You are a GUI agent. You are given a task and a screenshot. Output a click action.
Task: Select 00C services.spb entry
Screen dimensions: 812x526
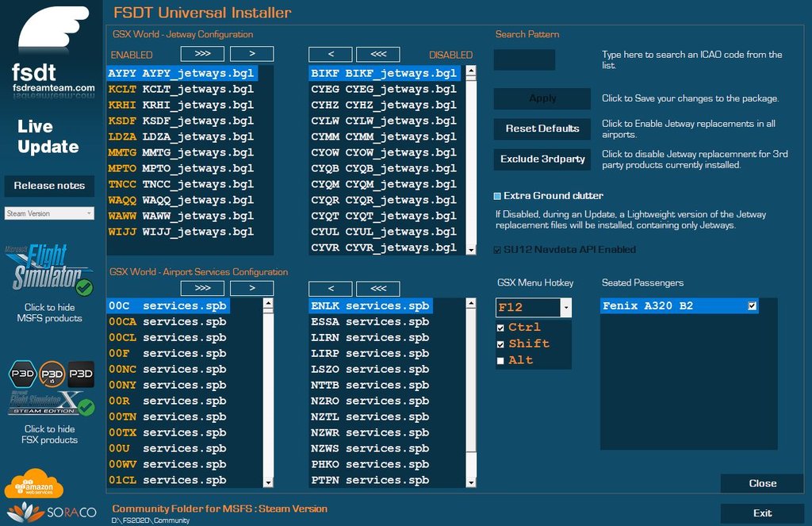pyautogui.click(x=168, y=305)
